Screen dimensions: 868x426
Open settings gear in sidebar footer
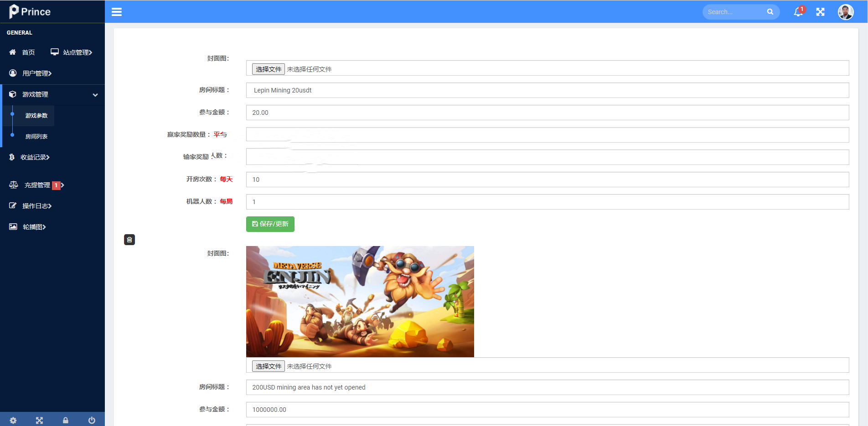pyautogui.click(x=13, y=420)
